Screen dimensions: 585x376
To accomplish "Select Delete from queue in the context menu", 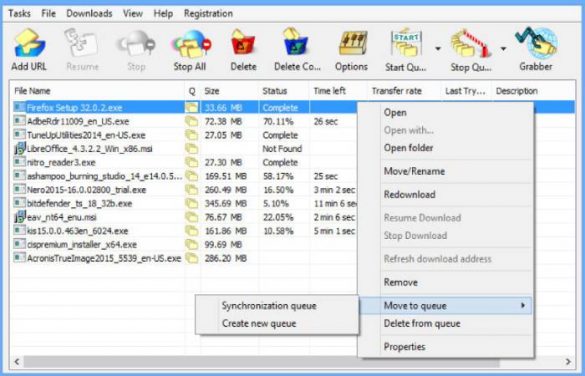I will point(422,323).
